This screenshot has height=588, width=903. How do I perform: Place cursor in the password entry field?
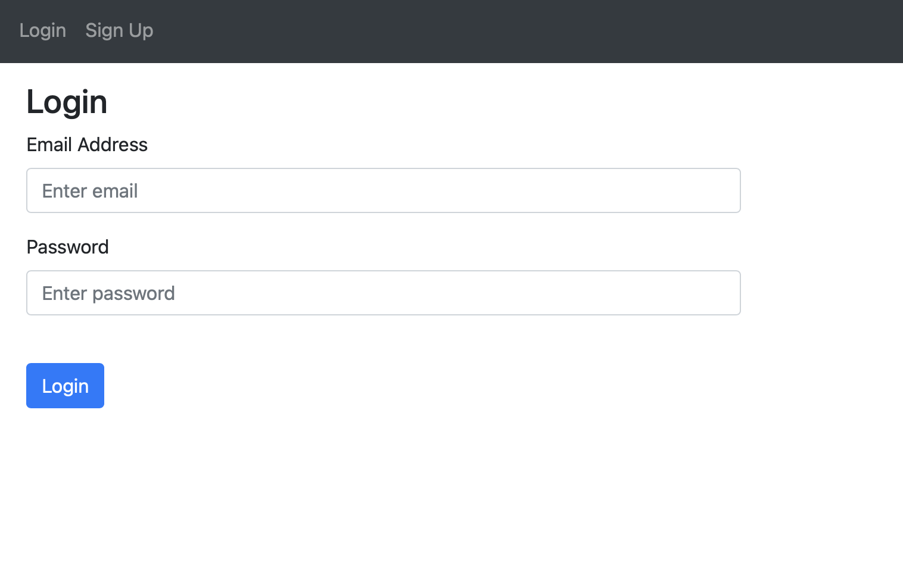point(383,293)
